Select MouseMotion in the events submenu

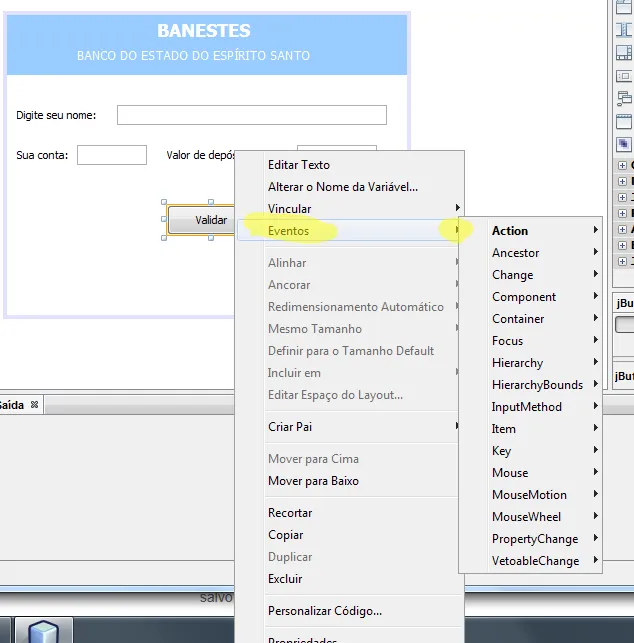tap(530, 495)
